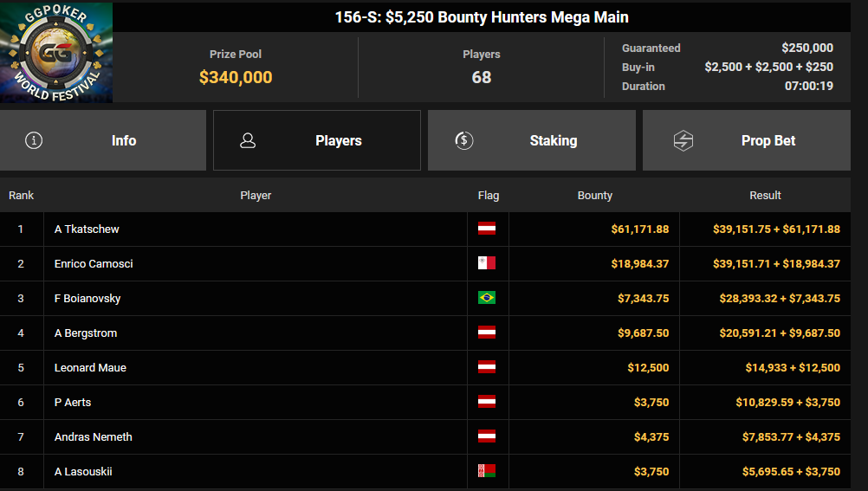868x491 pixels.
Task: Click A Tktaschew's Austrian flag icon
Action: 487,228
